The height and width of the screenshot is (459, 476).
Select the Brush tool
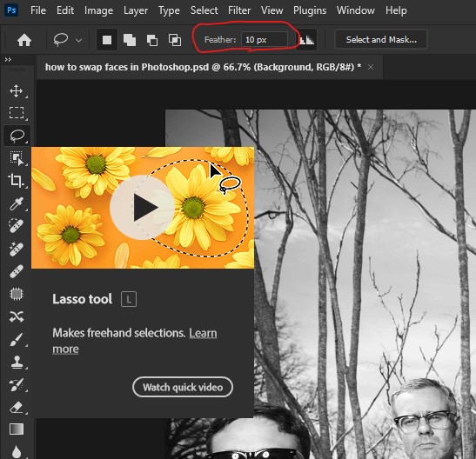(x=16, y=340)
